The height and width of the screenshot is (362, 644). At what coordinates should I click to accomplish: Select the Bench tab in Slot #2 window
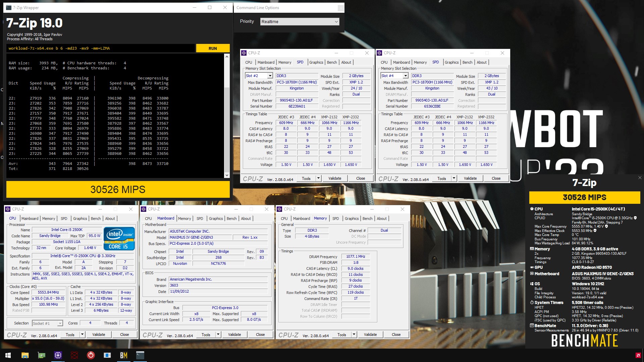332,62
